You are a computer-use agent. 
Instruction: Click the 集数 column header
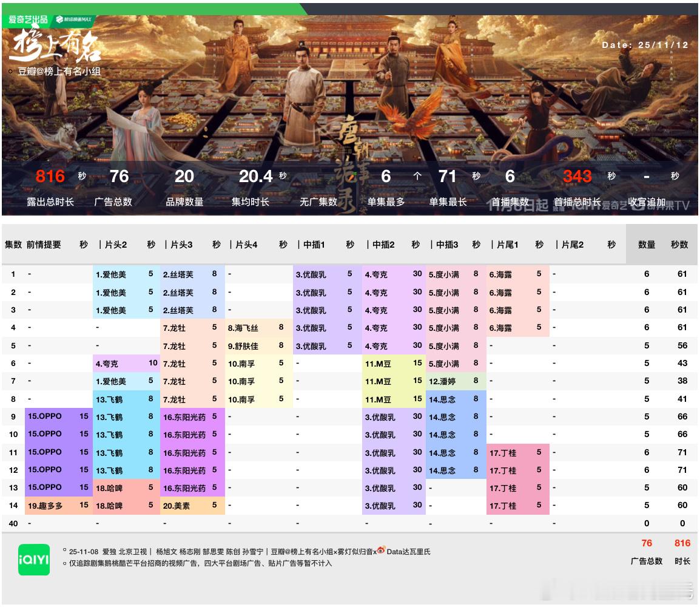(13, 245)
